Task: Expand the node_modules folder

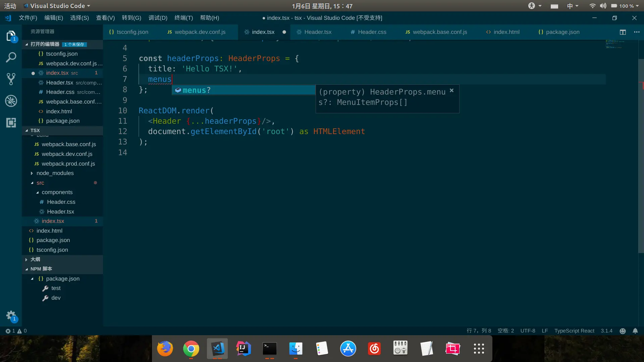Action: point(55,173)
